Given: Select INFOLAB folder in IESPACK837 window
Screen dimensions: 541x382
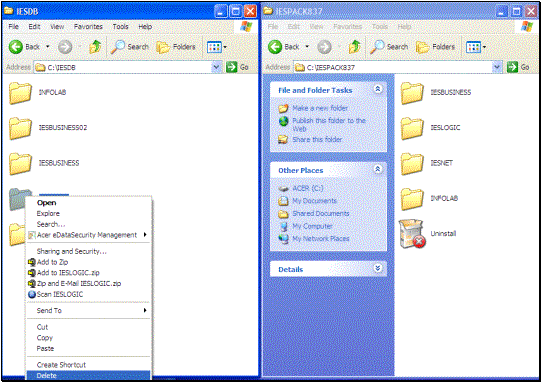Looking at the screenshot, I should pyautogui.click(x=429, y=198).
